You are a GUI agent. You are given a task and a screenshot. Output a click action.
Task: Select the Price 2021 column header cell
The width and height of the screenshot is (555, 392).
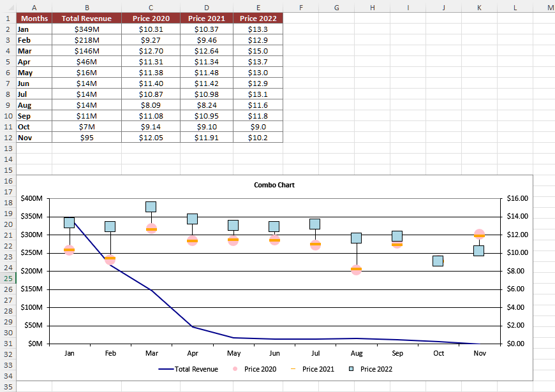[x=205, y=18]
